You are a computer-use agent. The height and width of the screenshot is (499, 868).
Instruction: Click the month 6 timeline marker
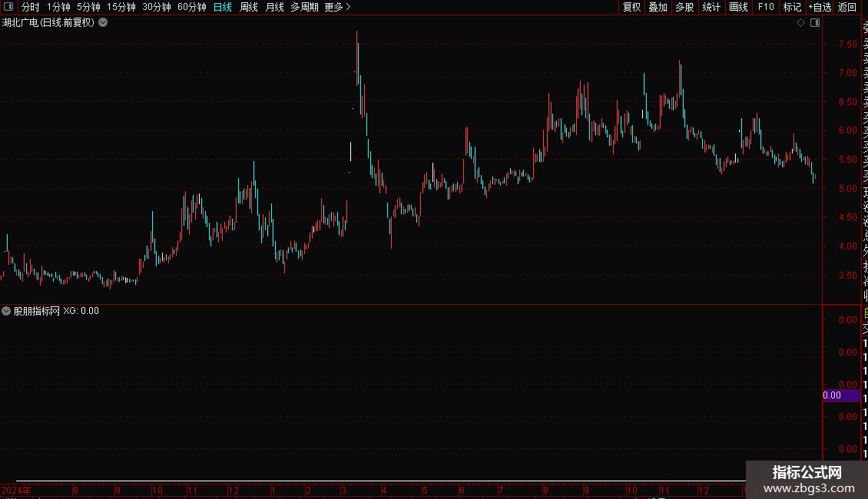pyautogui.click(x=462, y=490)
